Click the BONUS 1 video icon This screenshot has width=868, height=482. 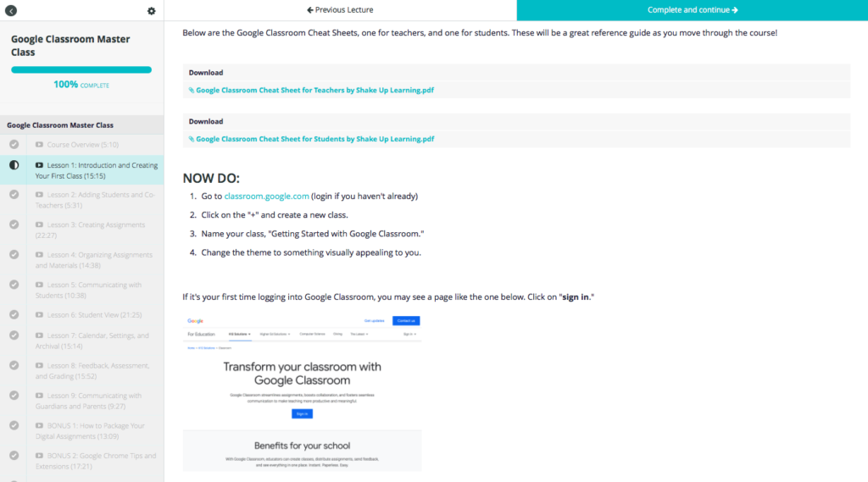[39, 425]
